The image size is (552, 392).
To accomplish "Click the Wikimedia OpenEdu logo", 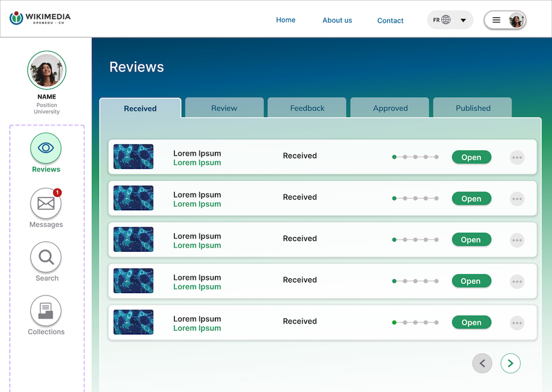I will pos(40,18).
